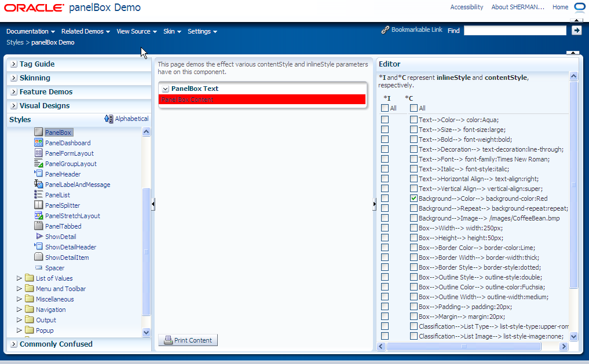Expand the Skinning section
The width and height of the screenshot is (589, 364).
13,78
